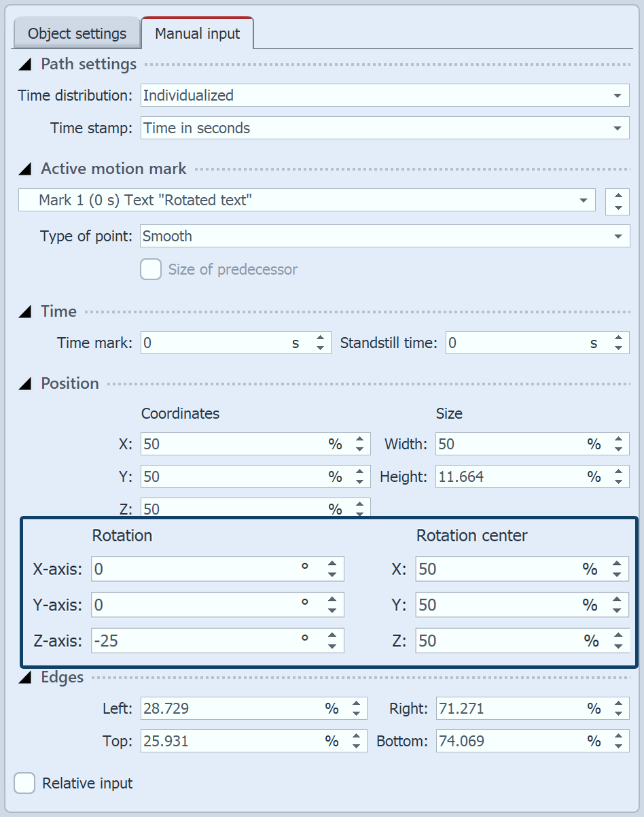The image size is (644, 817).
Task: Increase the Width percentage
Action: click(x=618, y=439)
